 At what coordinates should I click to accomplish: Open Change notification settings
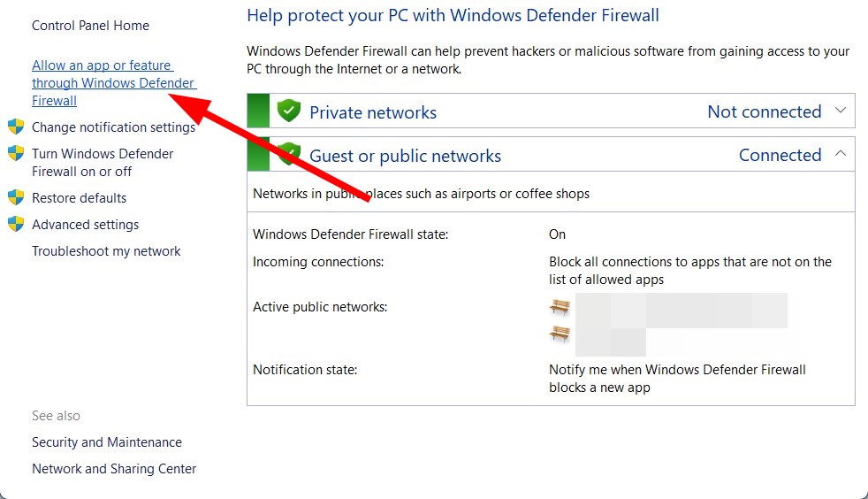click(x=113, y=127)
